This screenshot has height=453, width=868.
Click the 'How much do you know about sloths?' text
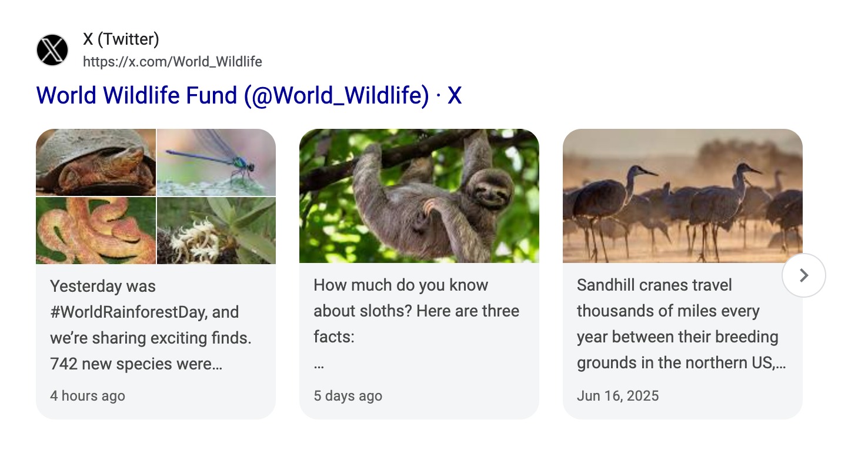tap(416, 311)
